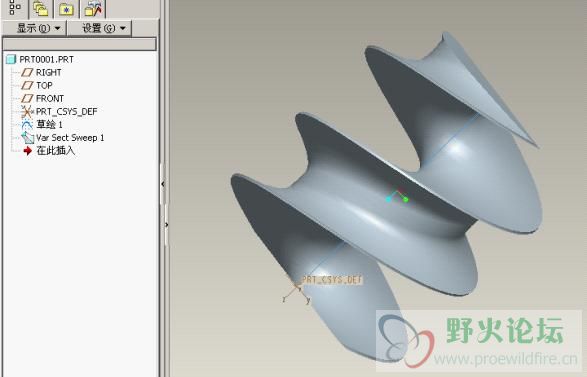Switch to the folder browser tab
The image size is (587, 377).
coord(40,8)
